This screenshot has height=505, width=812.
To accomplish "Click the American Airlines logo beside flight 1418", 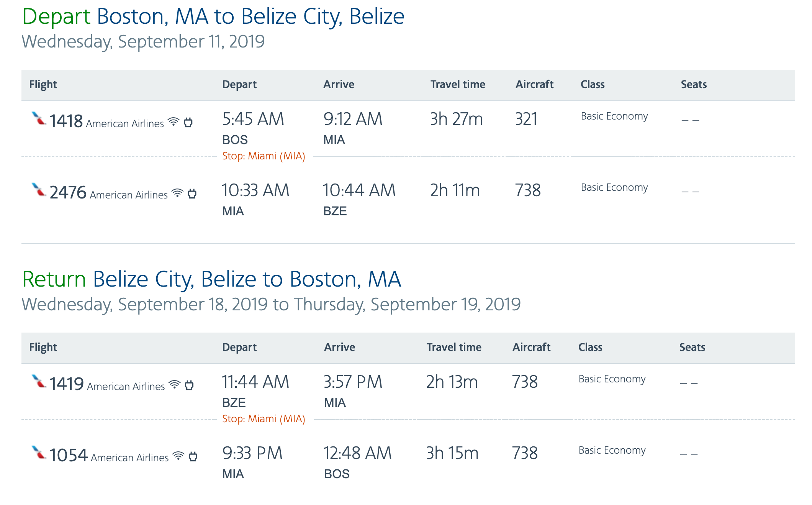I will click(38, 118).
